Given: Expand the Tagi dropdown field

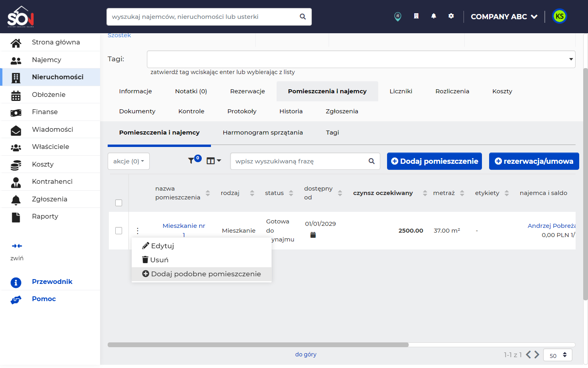Looking at the screenshot, I should pyautogui.click(x=361, y=59).
